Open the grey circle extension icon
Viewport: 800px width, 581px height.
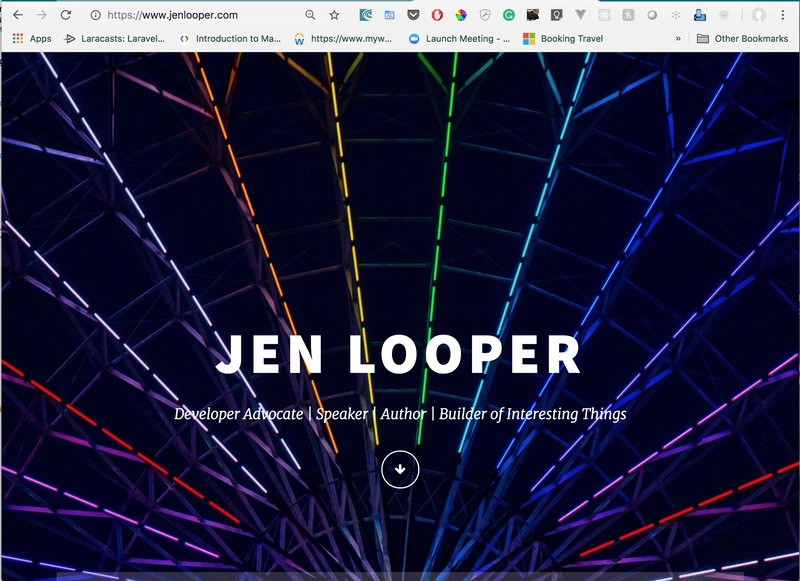point(652,15)
